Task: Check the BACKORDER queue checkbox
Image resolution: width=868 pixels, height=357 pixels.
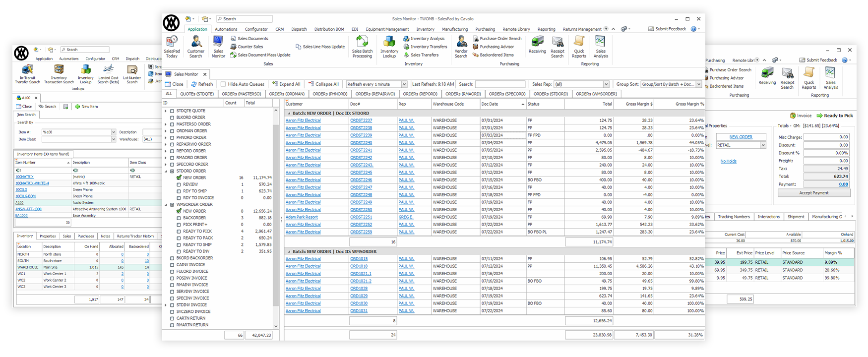Action: point(179,218)
